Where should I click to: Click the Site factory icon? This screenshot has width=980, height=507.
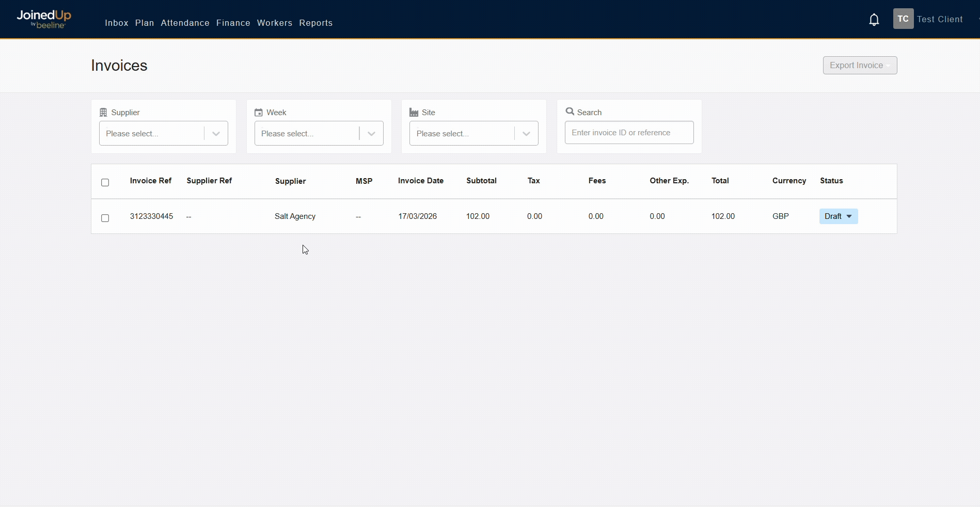point(414,113)
